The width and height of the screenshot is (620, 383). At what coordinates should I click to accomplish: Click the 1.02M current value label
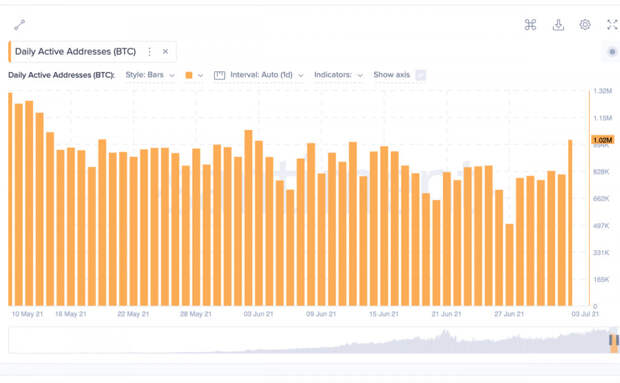603,140
